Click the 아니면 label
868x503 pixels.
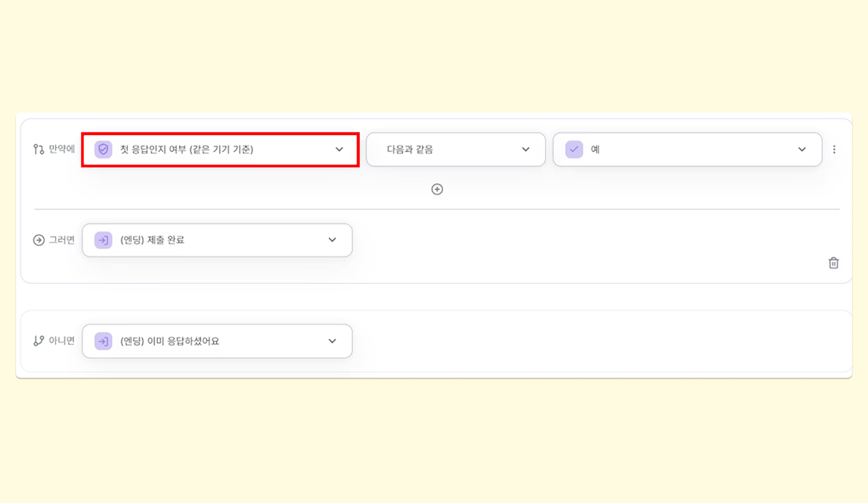coord(62,341)
